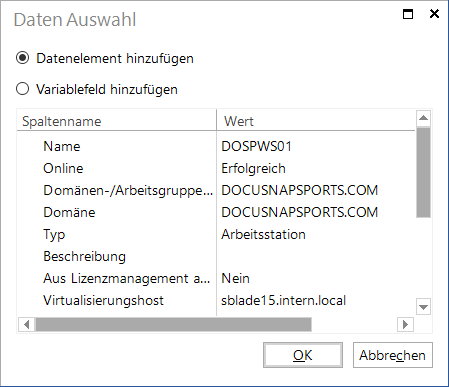Maximize the Daten Auswahl dialog

pyautogui.click(x=408, y=14)
